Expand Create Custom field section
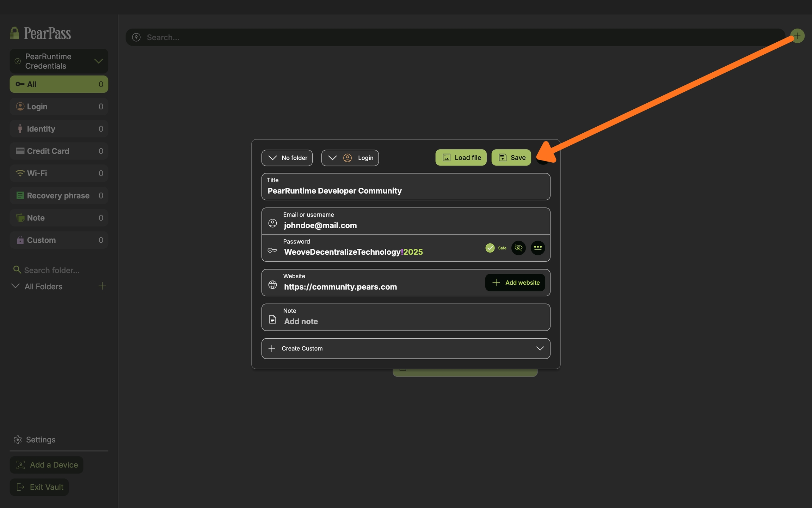Image resolution: width=812 pixels, height=508 pixels. coord(406,349)
